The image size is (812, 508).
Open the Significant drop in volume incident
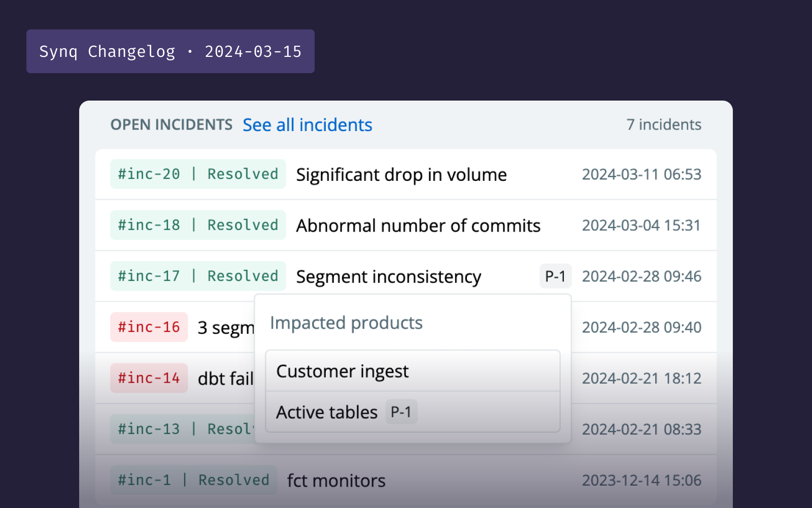tap(401, 175)
